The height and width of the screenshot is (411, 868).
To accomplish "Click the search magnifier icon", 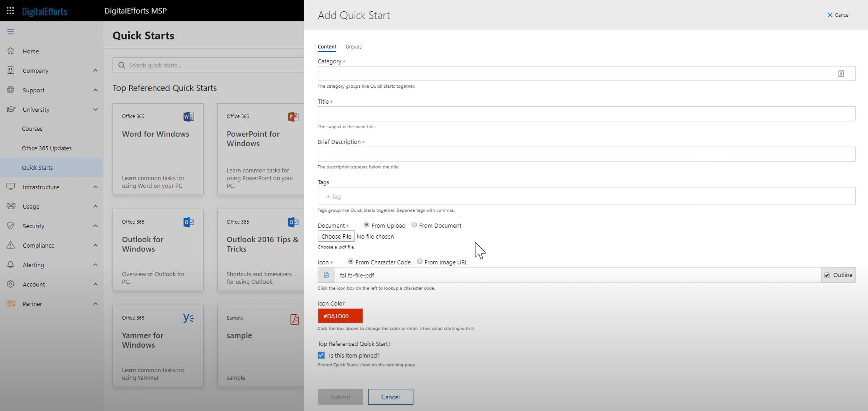I will point(122,65).
